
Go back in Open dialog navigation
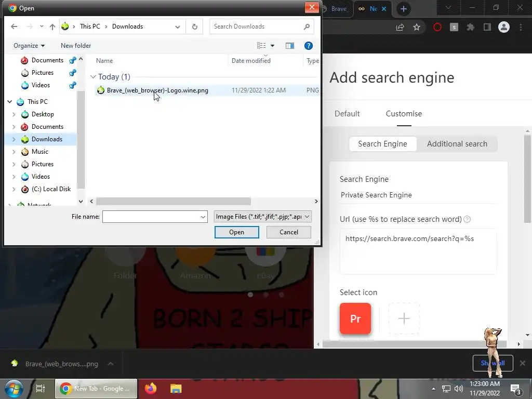point(14,26)
